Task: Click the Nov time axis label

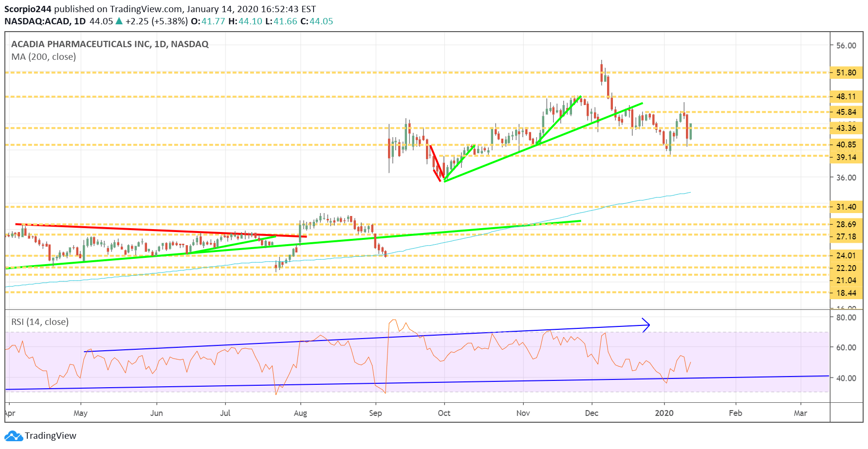Action: click(x=523, y=413)
